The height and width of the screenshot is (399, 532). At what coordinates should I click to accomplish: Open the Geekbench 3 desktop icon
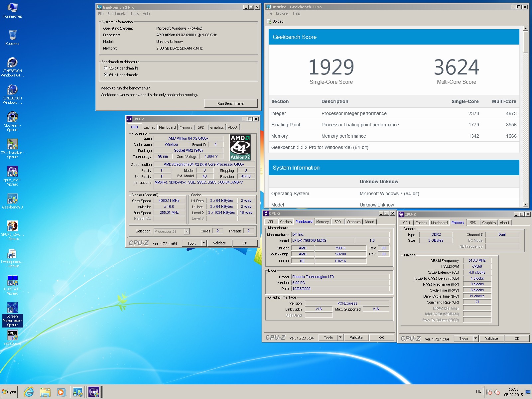pyautogui.click(x=12, y=201)
